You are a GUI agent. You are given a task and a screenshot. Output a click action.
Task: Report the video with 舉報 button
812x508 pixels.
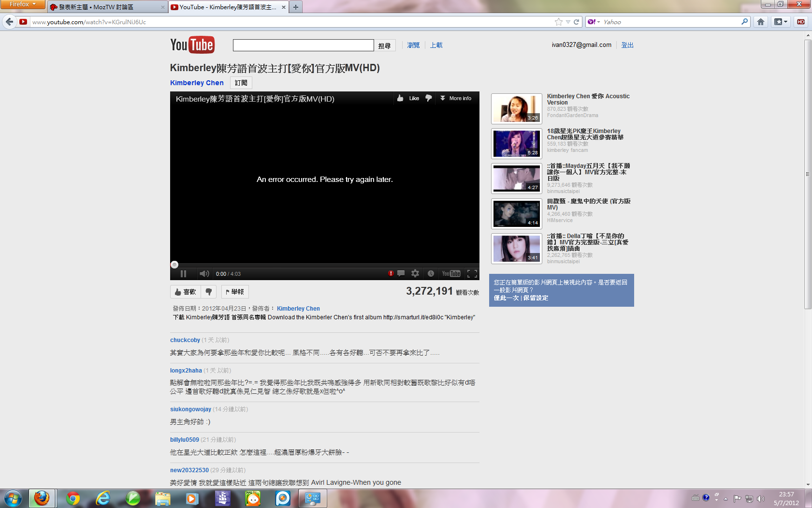pos(235,292)
